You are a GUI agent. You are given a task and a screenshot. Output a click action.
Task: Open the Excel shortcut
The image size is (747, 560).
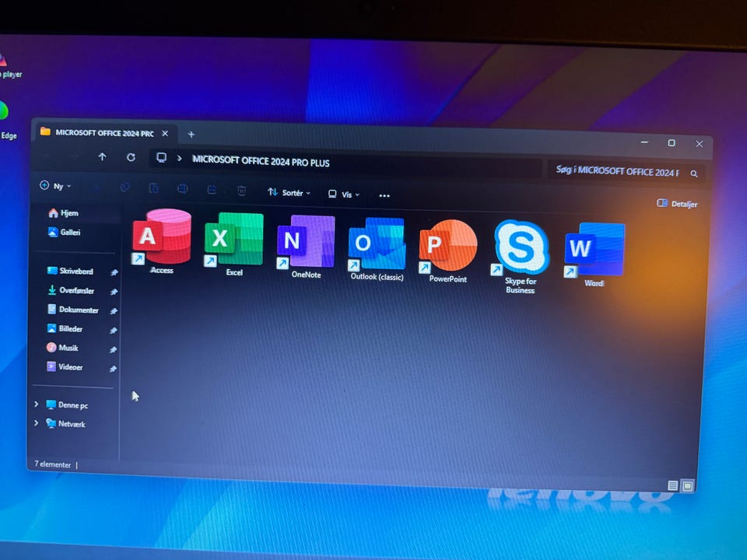click(x=234, y=244)
